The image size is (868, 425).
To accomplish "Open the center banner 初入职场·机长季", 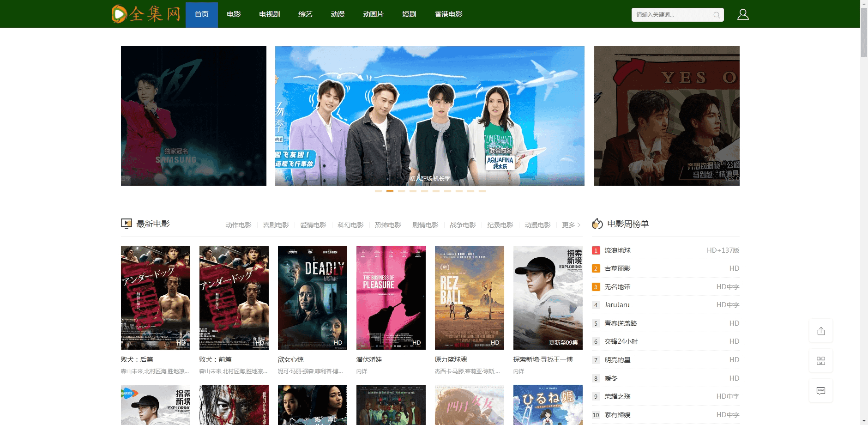I will [430, 116].
